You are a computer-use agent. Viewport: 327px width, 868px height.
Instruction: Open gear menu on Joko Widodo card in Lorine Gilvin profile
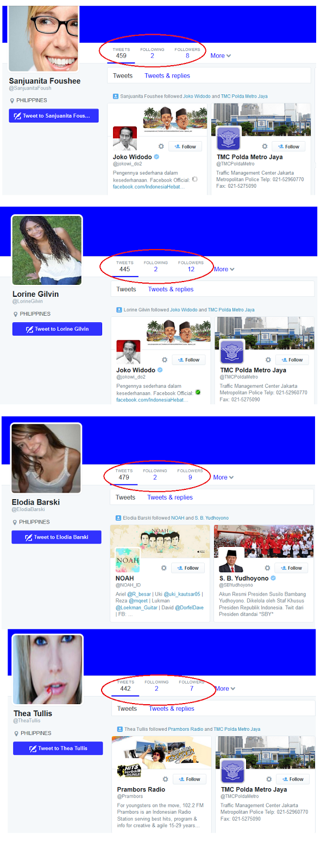pos(165,360)
